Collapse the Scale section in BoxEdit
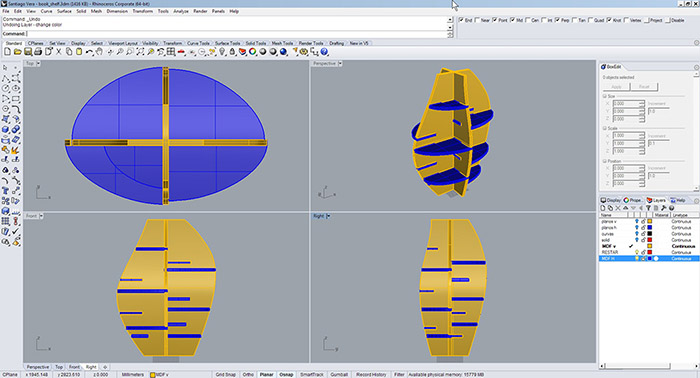700x378 pixels. [x=605, y=129]
